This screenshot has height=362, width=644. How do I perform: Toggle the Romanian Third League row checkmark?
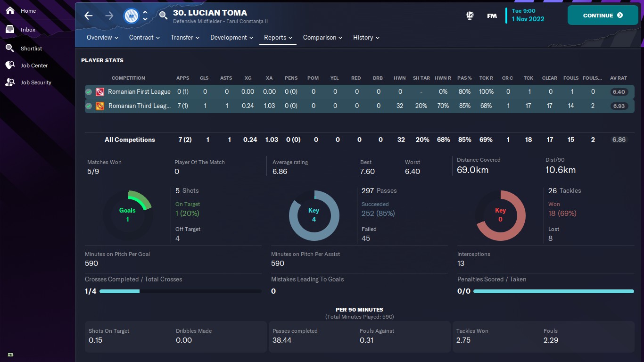[89, 106]
